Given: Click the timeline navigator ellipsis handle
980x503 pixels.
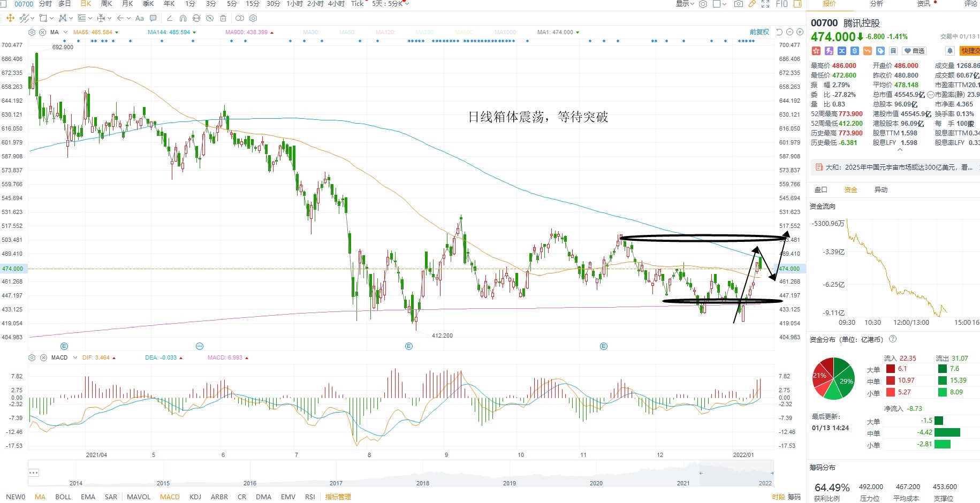Looking at the screenshot, I should point(33,472).
